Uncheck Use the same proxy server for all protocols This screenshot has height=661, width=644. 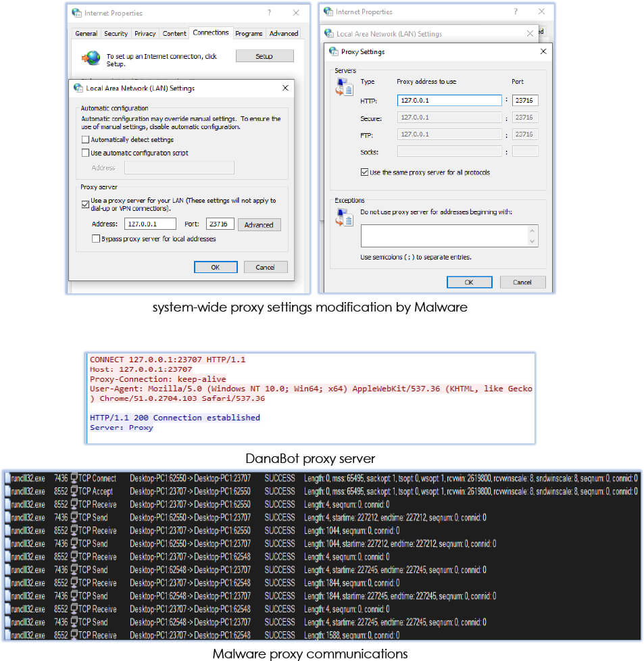point(365,172)
